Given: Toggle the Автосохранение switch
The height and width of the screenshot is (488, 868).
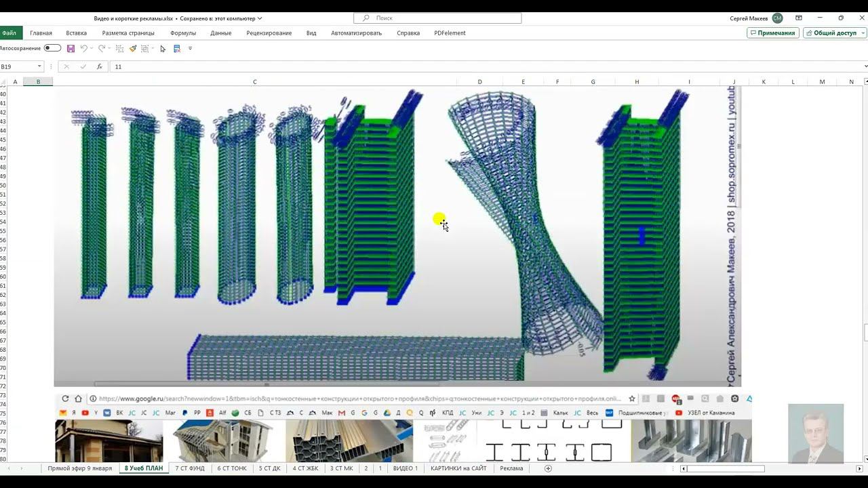Looking at the screenshot, I should (x=52, y=48).
